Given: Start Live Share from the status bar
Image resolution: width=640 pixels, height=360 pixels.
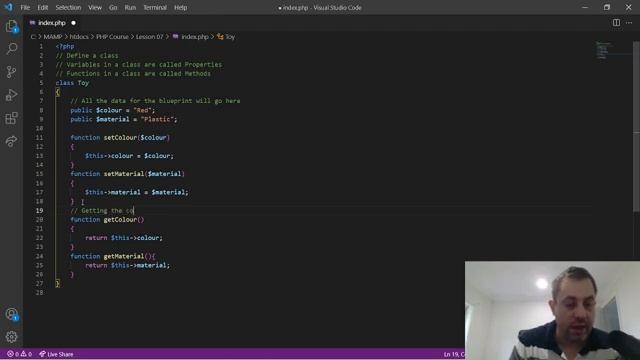Looking at the screenshot, I should 56,354.
